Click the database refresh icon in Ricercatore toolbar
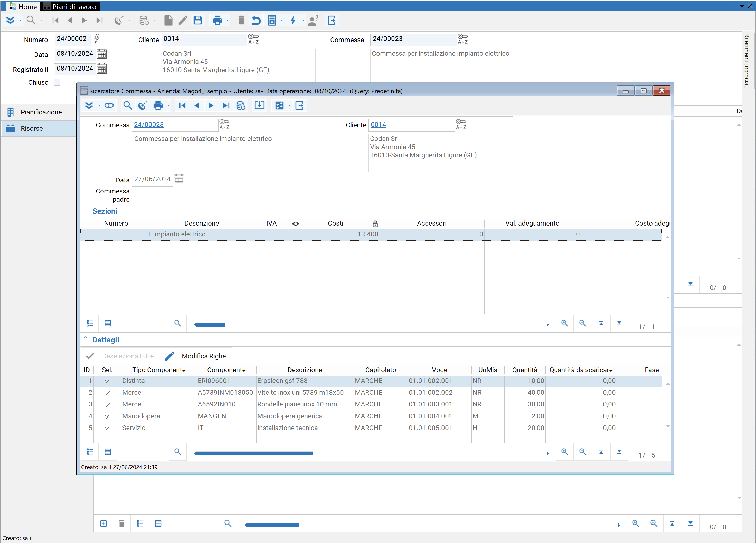The image size is (756, 543). point(241,106)
